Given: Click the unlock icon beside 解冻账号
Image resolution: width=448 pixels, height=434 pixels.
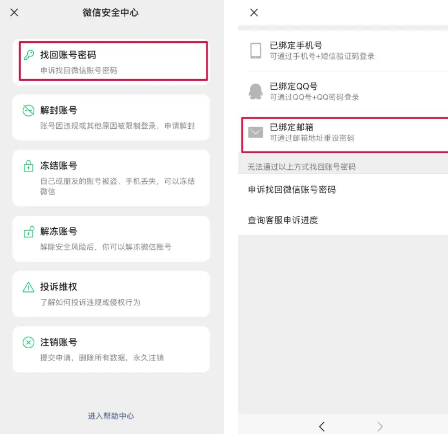Looking at the screenshot, I should (x=29, y=232).
